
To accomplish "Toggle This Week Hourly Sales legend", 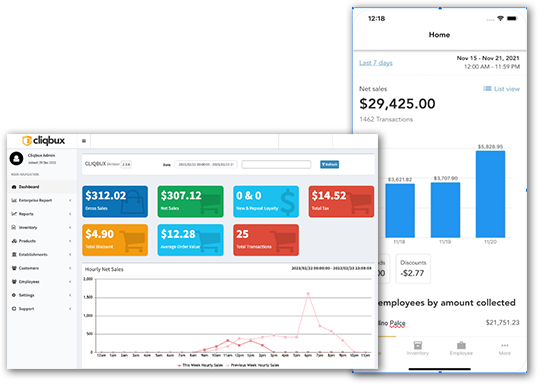I will 200,365.
